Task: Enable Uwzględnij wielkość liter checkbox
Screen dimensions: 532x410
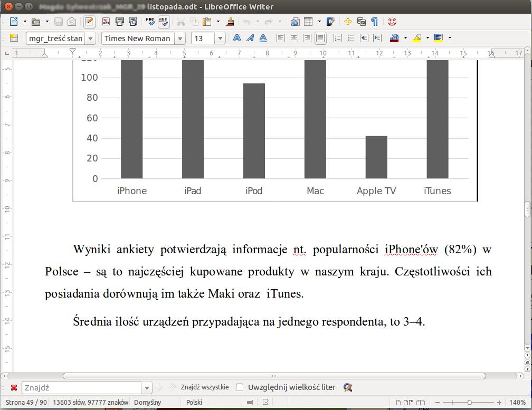Action: (240, 387)
